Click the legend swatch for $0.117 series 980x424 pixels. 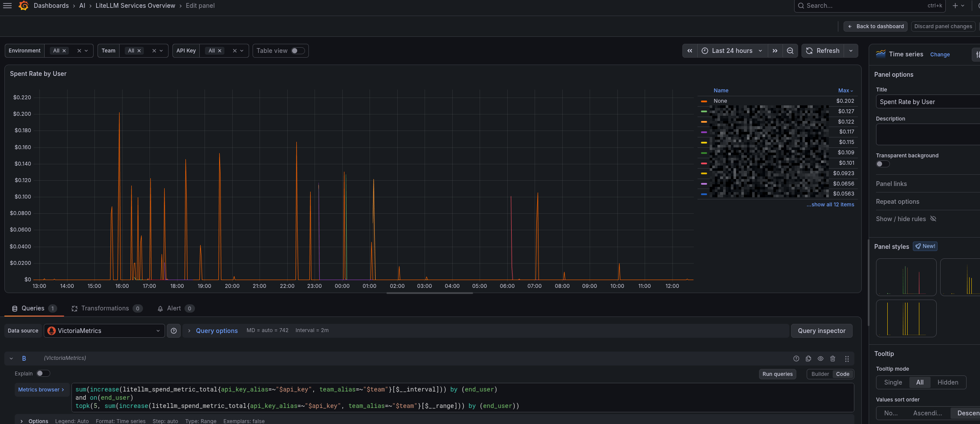tap(704, 132)
